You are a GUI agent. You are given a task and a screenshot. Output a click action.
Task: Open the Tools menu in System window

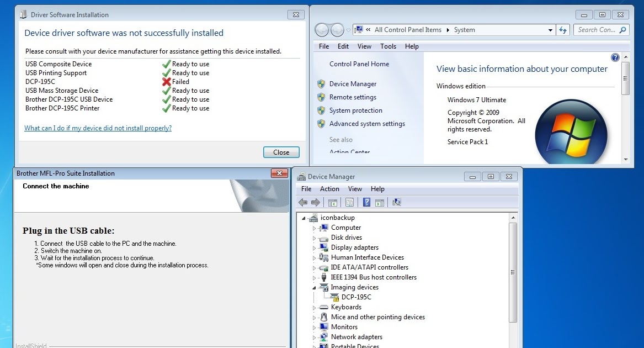[x=388, y=46]
